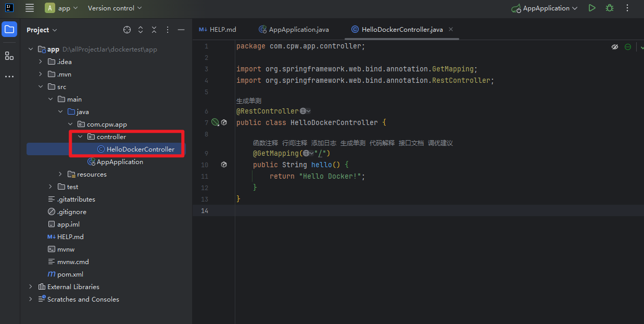Open the Project view selector dropdown
The height and width of the screenshot is (324, 644).
point(42,30)
